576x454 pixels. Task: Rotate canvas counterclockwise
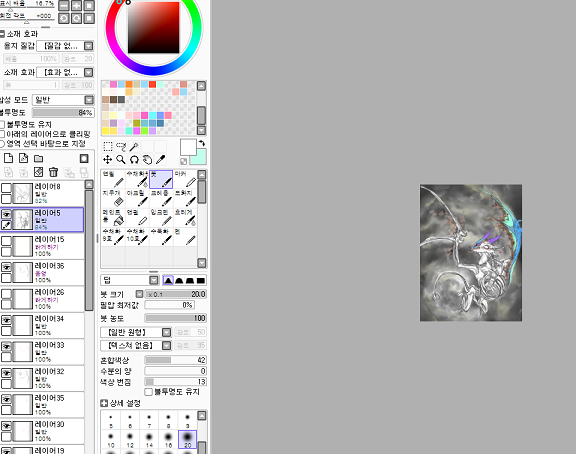(x=64, y=18)
